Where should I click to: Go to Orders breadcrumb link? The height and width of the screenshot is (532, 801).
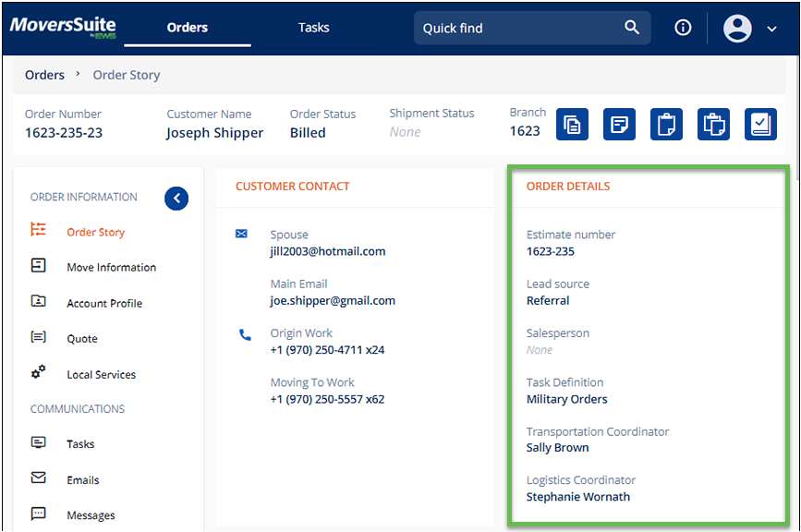point(44,75)
